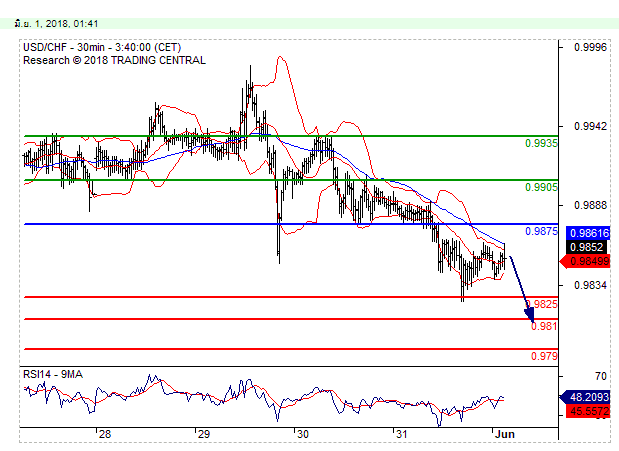Click the 'RSI14 - 9MA' indicator label
The image size is (619, 451).
pyautogui.click(x=53, y=374)
